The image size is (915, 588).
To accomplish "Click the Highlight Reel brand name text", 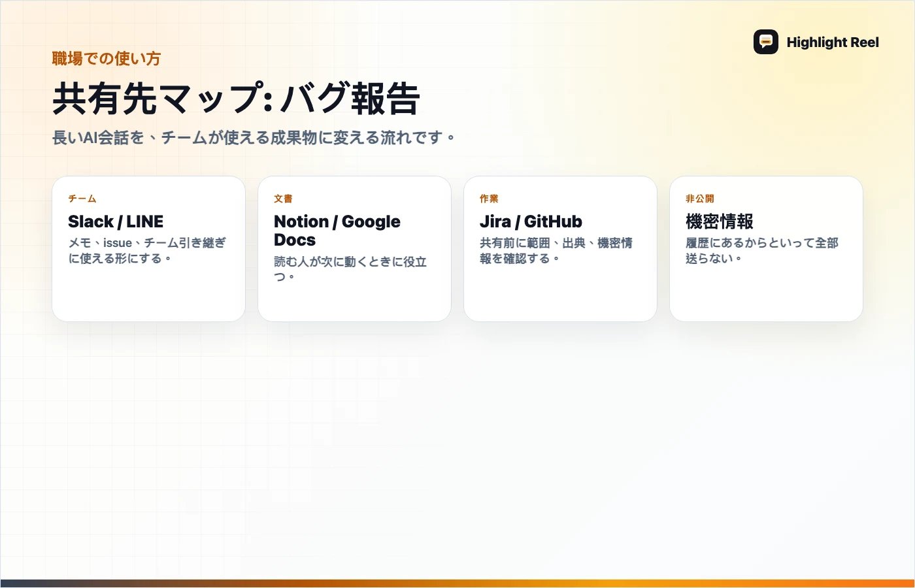I will pos(833,42).
